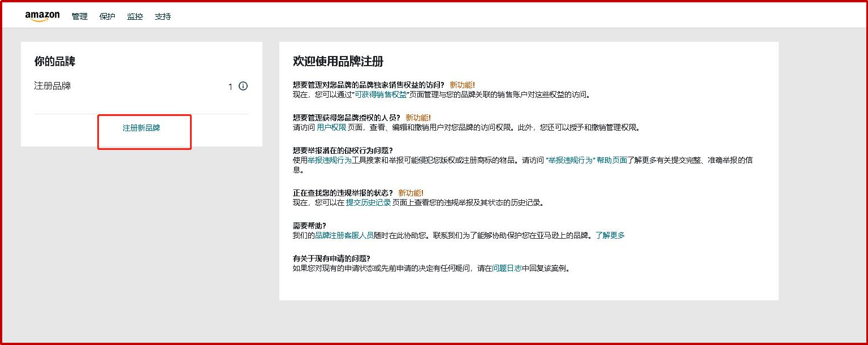Click the 注册品牌 label

click(x=53, y=86)
